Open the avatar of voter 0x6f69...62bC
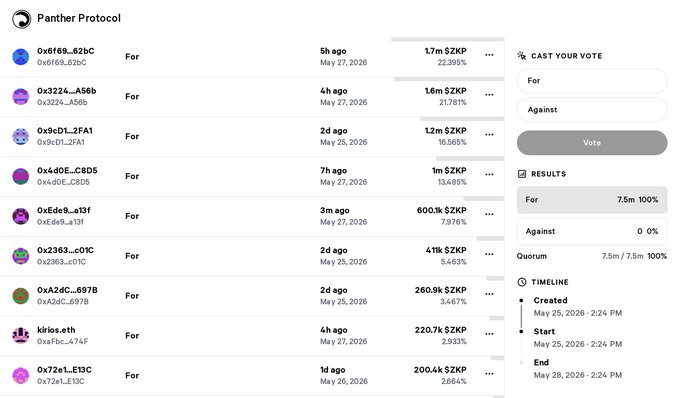Screen dimensions: 680x398 pos(20,57)
